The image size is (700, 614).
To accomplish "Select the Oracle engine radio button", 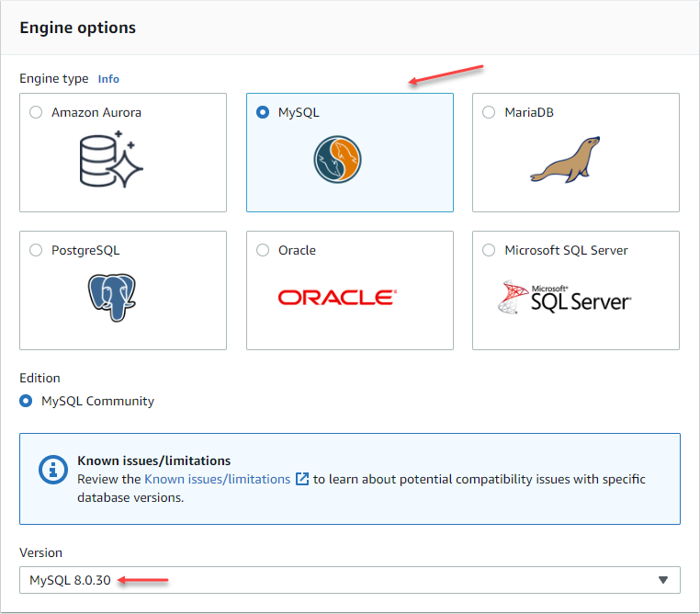I will pyautogui.click(x=263, y=250).
